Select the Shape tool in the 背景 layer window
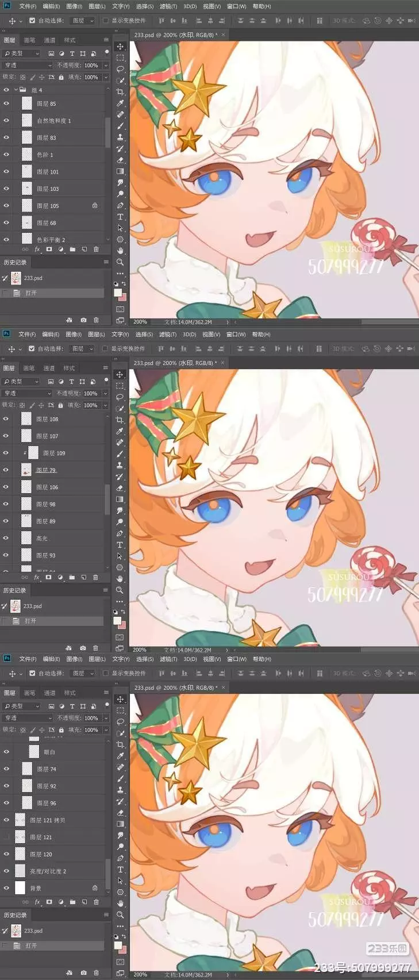This screenshot has width=419, height=980. pyautogui.click(x=120, y=892)
